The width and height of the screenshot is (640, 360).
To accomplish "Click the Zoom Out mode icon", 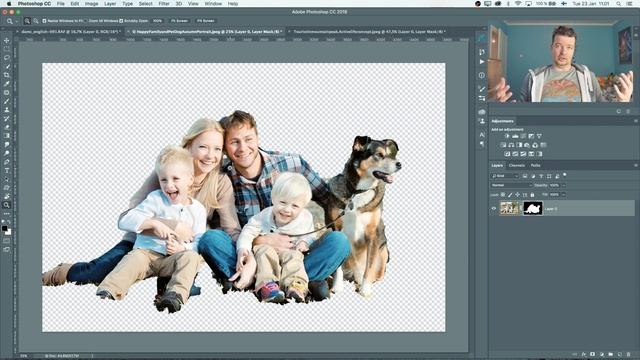I will coord(36,21).
